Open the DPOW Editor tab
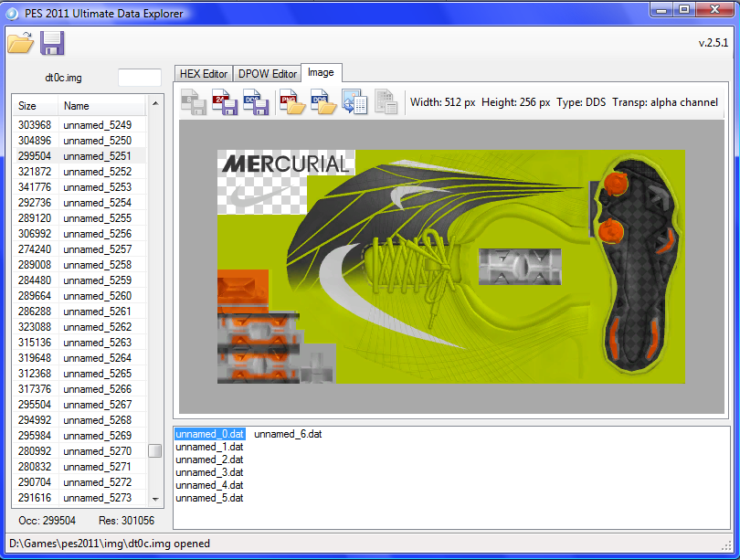 267,74
